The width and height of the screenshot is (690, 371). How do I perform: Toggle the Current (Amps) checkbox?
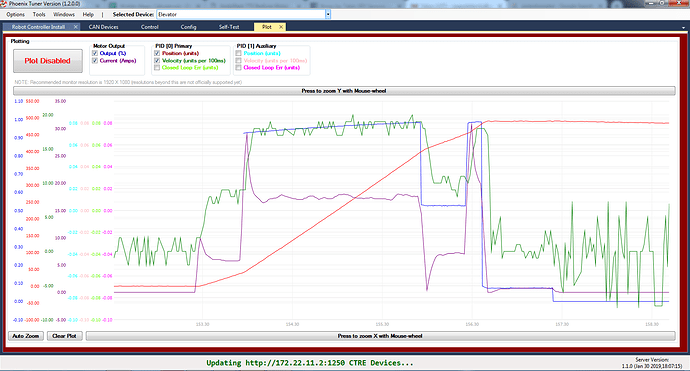point(95,61)
